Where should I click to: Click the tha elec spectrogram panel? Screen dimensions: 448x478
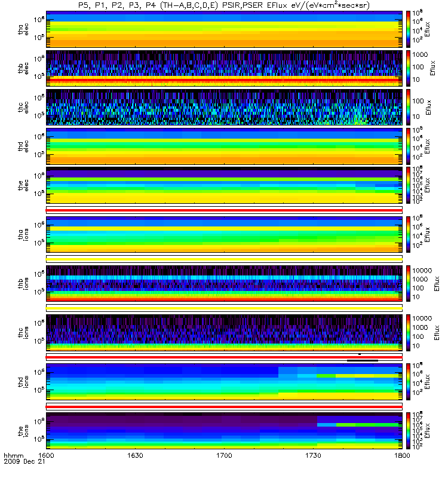(x=225, y=29)
